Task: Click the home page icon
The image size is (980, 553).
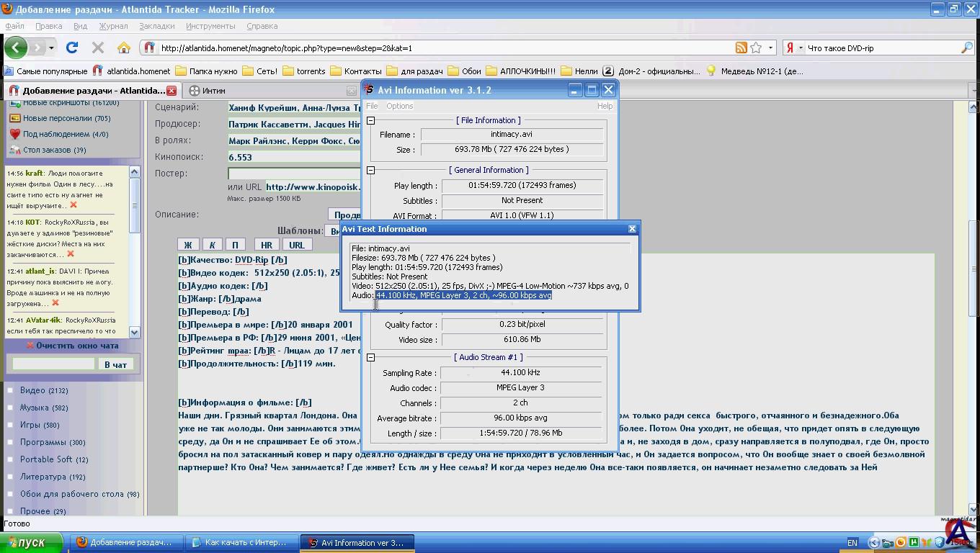Action: (124, 48)
